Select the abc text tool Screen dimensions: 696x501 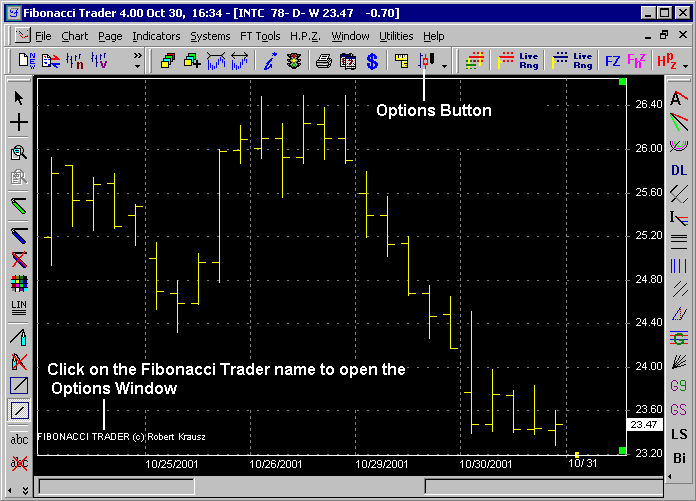19,439
